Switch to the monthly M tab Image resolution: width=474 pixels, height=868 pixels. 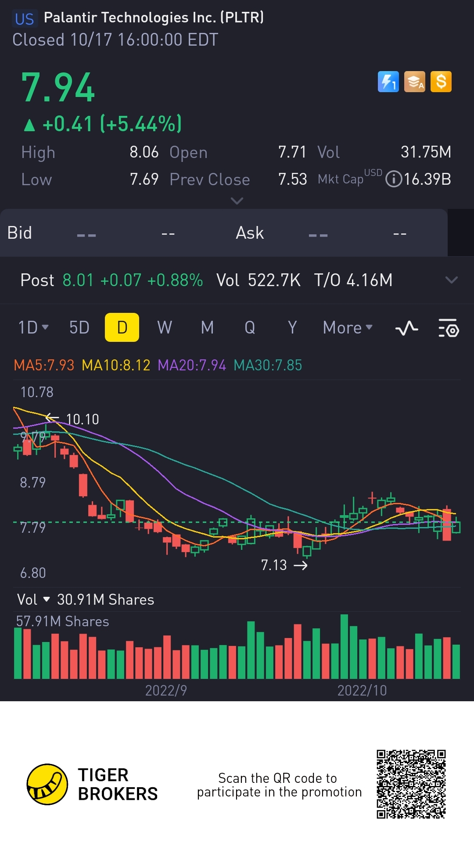coord(207,327)
